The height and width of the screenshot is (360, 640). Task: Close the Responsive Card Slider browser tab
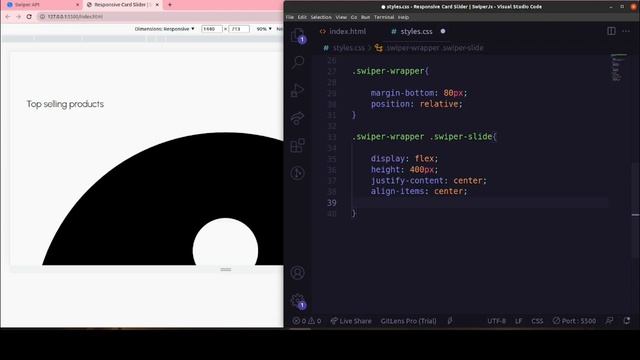157,5
